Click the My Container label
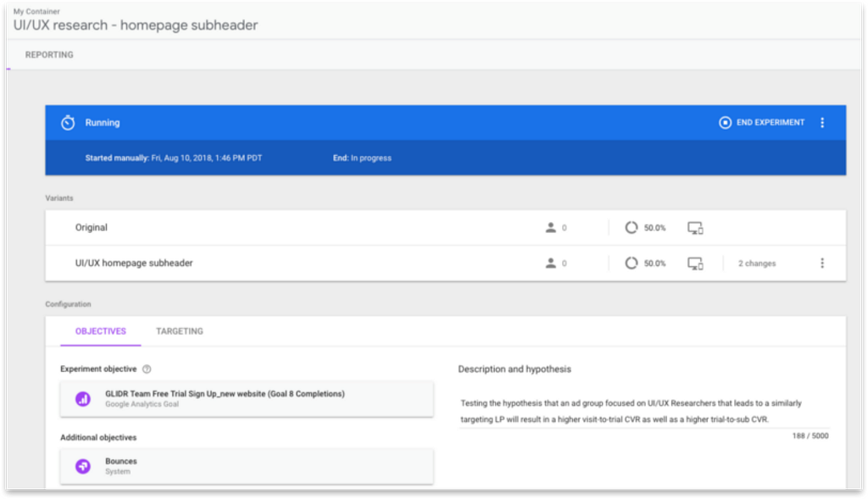This screenshot has height=499, width=868. coord(36,11)
